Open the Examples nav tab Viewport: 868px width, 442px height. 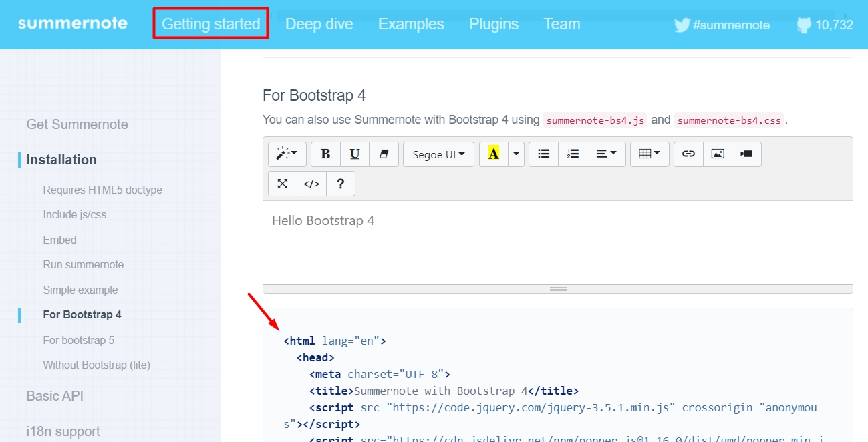[411, 24]
